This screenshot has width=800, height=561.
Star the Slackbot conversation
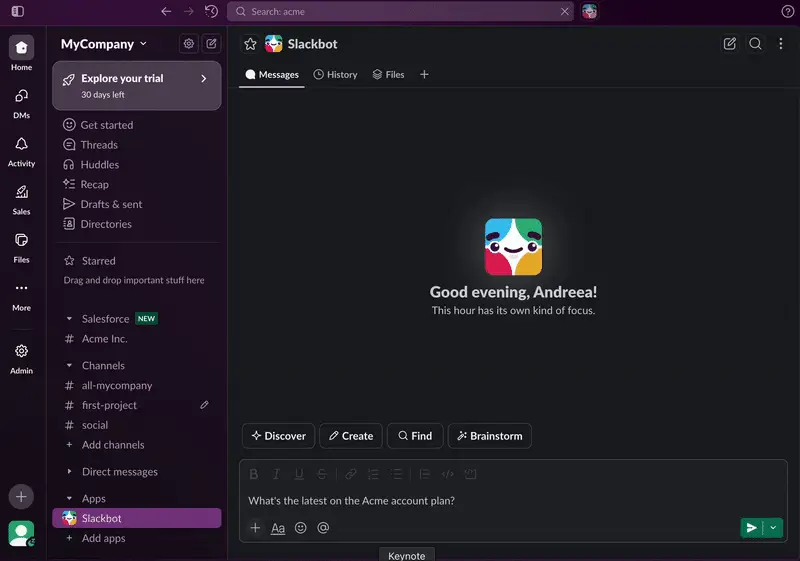[x=250, y=44]
